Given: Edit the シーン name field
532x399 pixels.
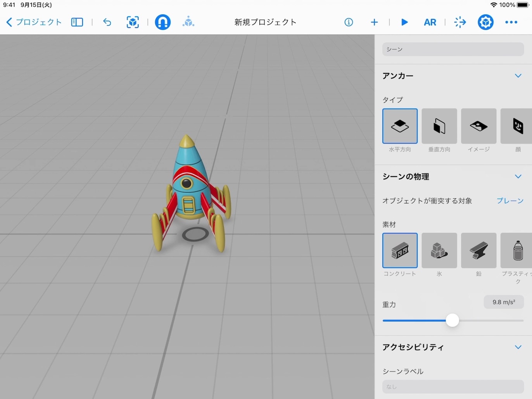Looking at the screenshot, I should pyautogui.click(x=453, y=49).
